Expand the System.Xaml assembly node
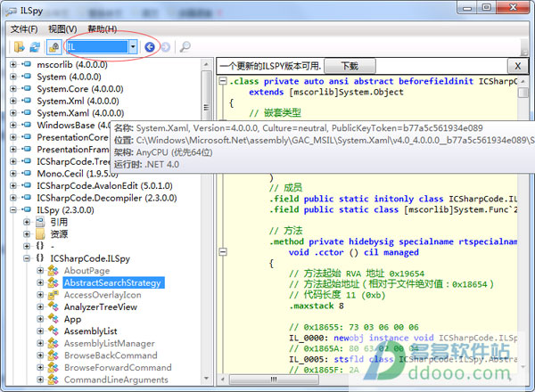 point(13,113)
